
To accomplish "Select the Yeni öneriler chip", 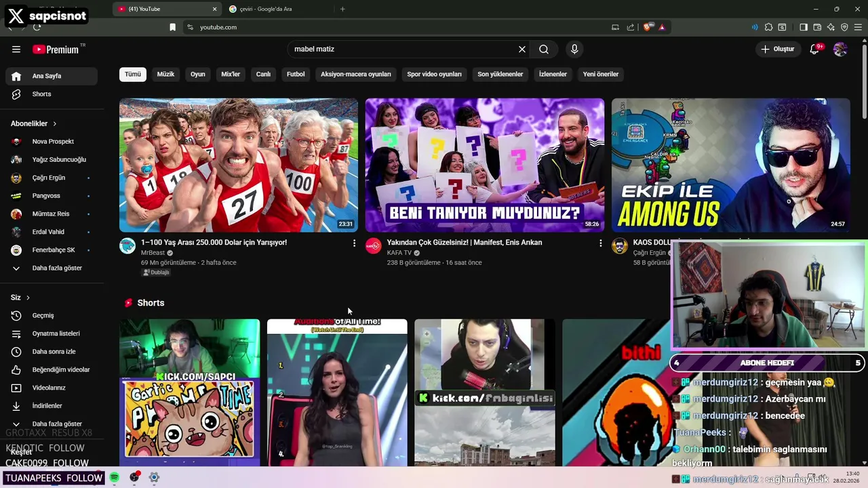I will pos(601,75).
